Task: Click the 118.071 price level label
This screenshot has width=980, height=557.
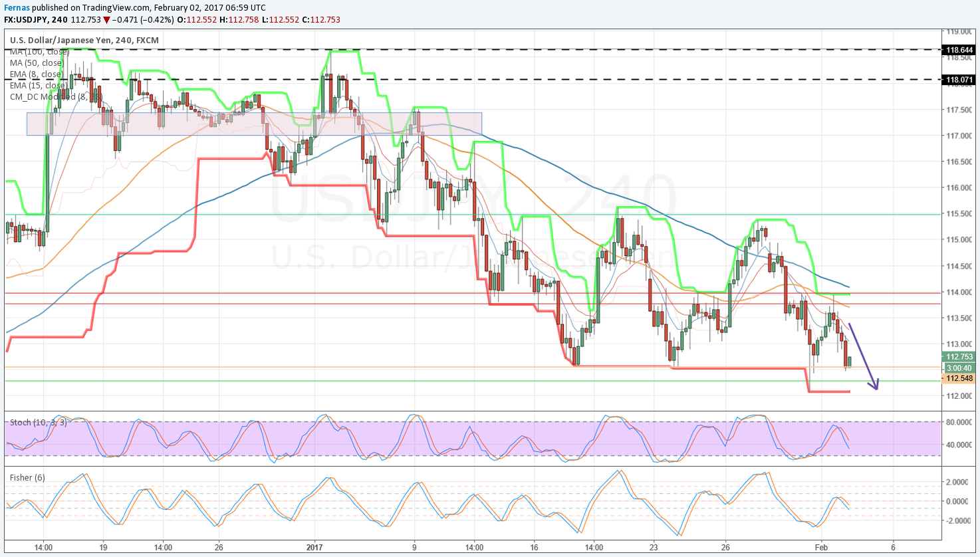Action: pos(959,80)
